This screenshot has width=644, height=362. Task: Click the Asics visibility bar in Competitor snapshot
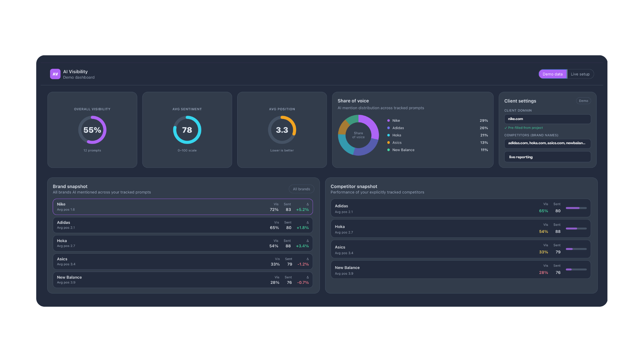click(576, 249)
